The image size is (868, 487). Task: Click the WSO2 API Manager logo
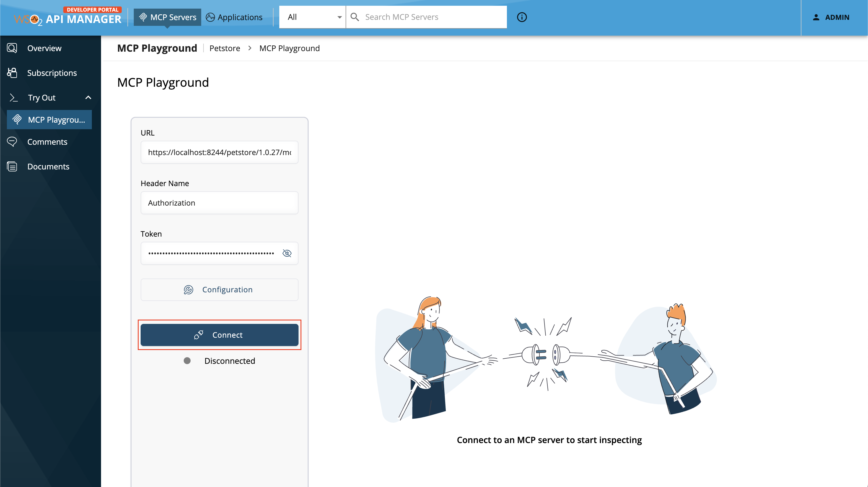pyautogui.click(x=67, y=18)
